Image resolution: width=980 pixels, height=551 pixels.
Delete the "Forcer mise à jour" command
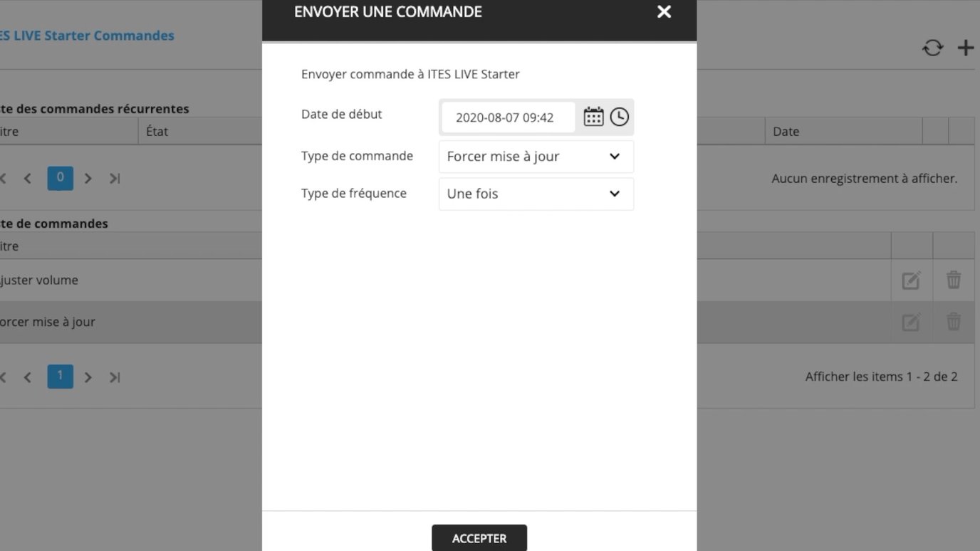click(x=954, y=322)
